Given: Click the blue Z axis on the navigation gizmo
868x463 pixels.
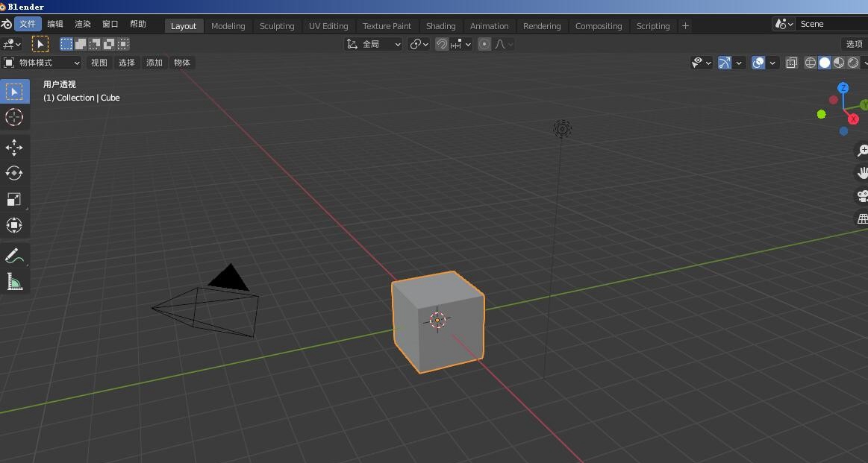Looking at the screenshot, I should pos(843,88).
